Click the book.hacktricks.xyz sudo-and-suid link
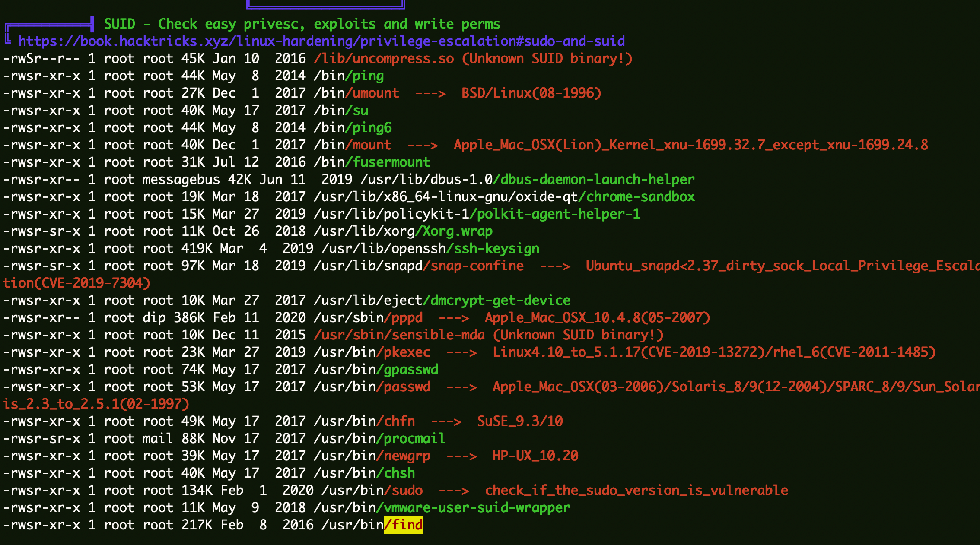 (x=321, y=41)
